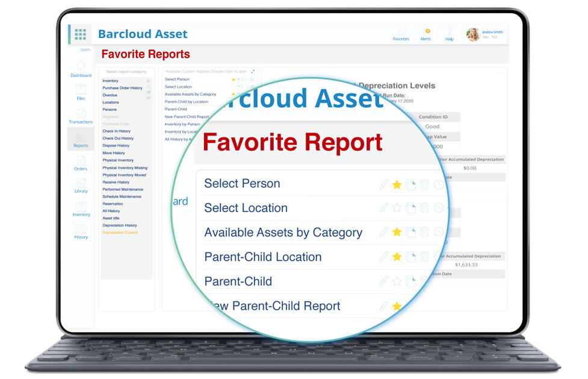
Task: Open Favorites star in header
Action: (401, 34)
